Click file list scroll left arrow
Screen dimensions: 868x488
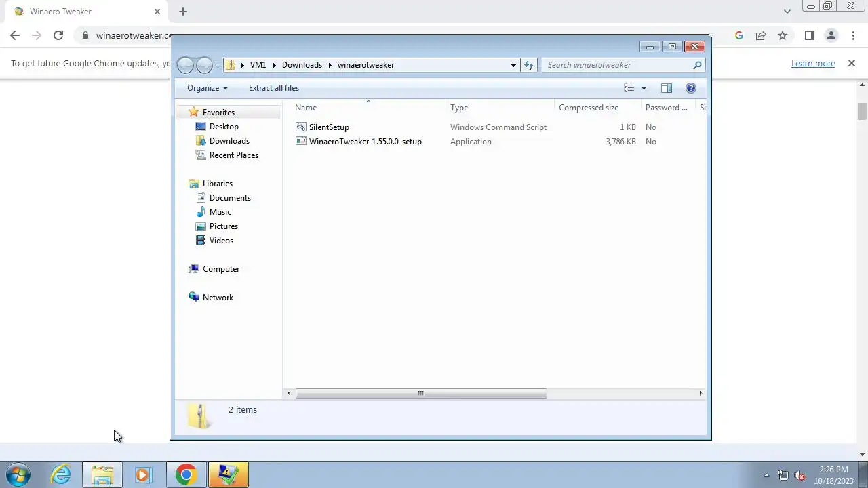click(x=289, y=393)
